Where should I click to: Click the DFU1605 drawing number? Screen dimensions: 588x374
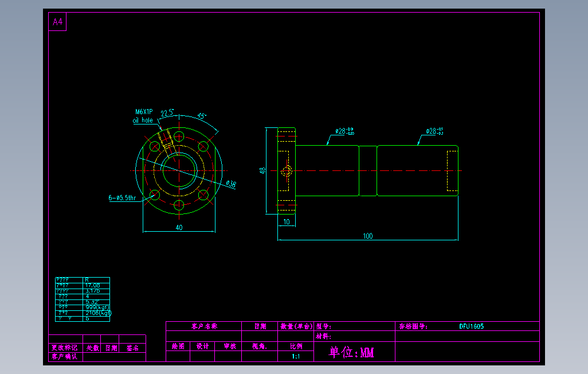pyautogui.click(x=472, y=326)
